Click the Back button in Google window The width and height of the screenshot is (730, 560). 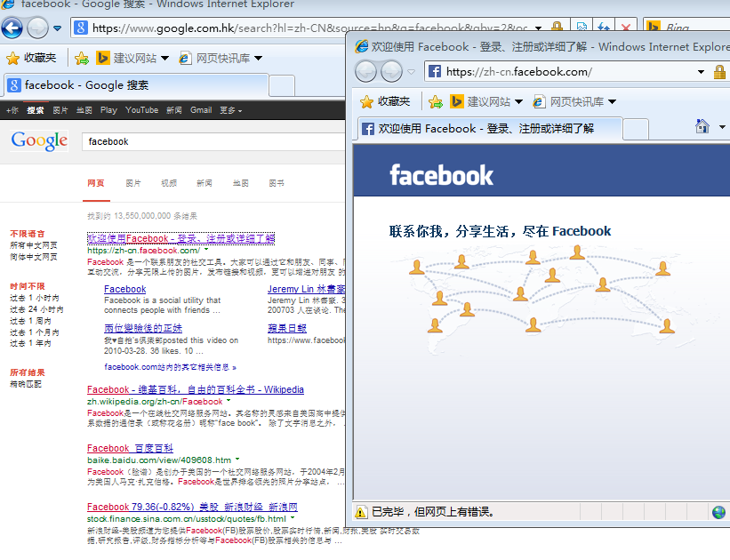pyautogui.click(x=12, y=28)
